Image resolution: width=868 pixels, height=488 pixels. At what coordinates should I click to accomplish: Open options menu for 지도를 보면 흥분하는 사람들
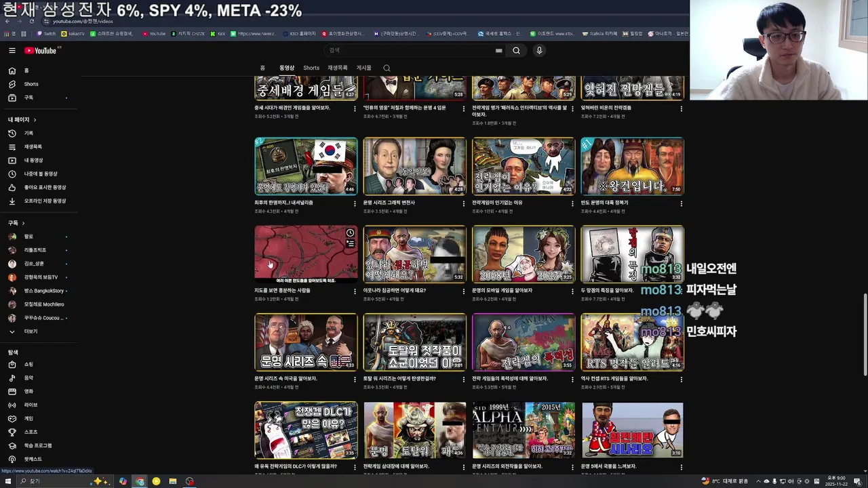pyautogui.click(x=355, y=291)
